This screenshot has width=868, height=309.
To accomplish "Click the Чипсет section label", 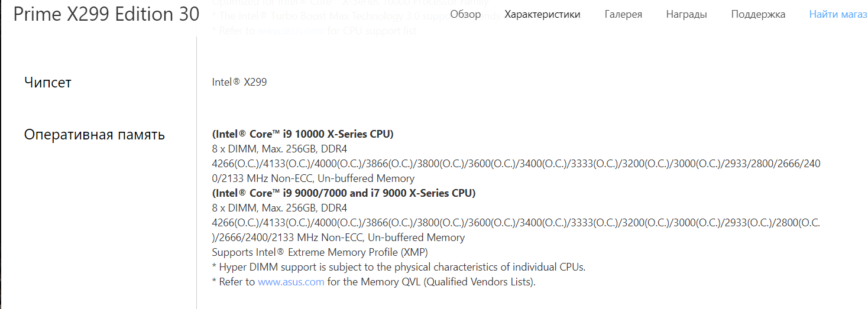I will tap(48, 83).
